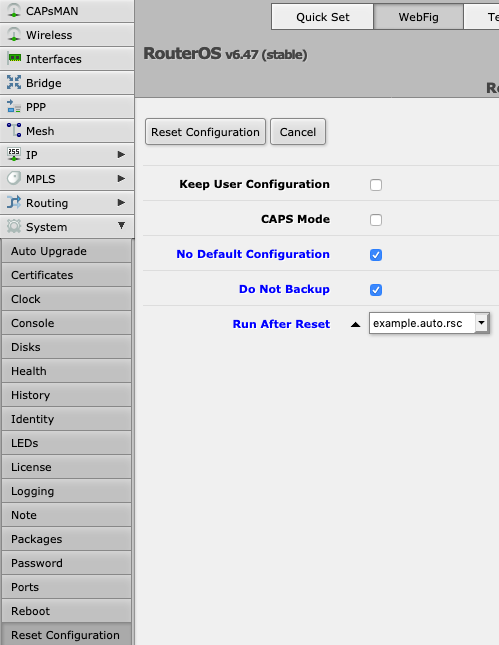Click the System gear icon
This screenshot has width=499, height=645.
coord(14,226)
